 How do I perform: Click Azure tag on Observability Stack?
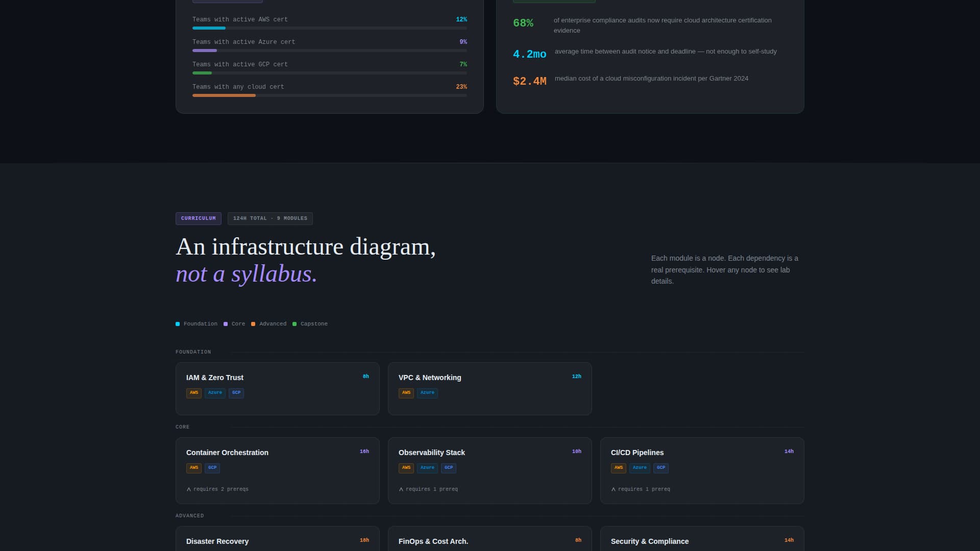(x=427, y=468)
